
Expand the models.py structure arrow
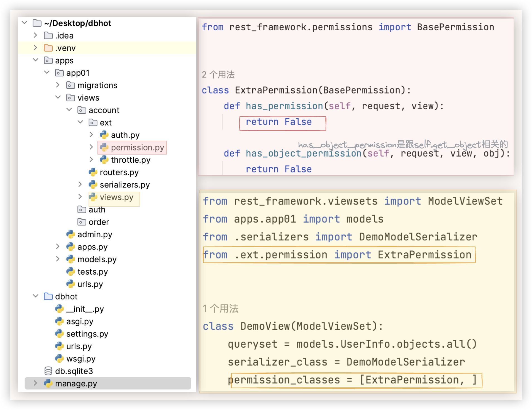click(58, 259)
